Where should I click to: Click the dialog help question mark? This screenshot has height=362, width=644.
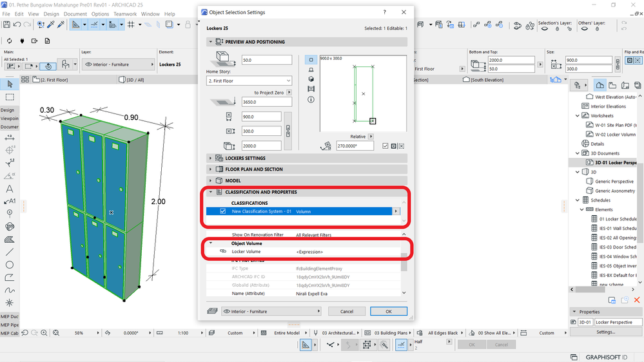(384, 12)
